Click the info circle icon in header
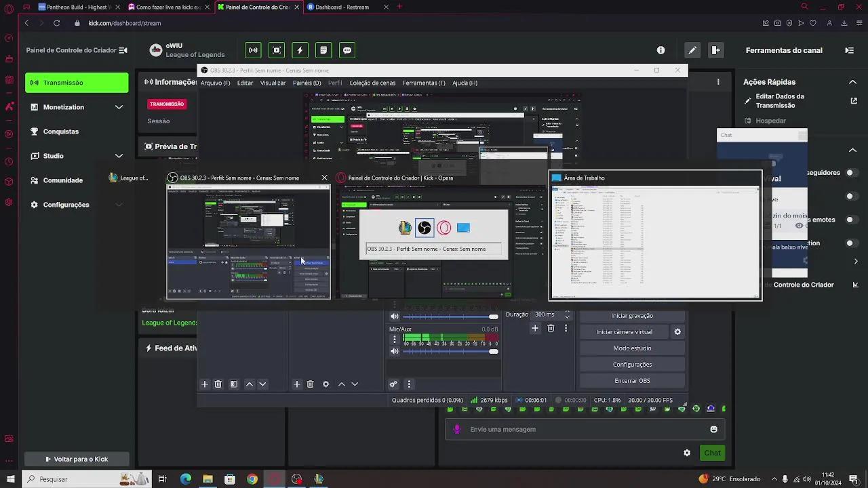Image resolution: width=868 pixels, height=488 pixels. click(x=660, y=50)
